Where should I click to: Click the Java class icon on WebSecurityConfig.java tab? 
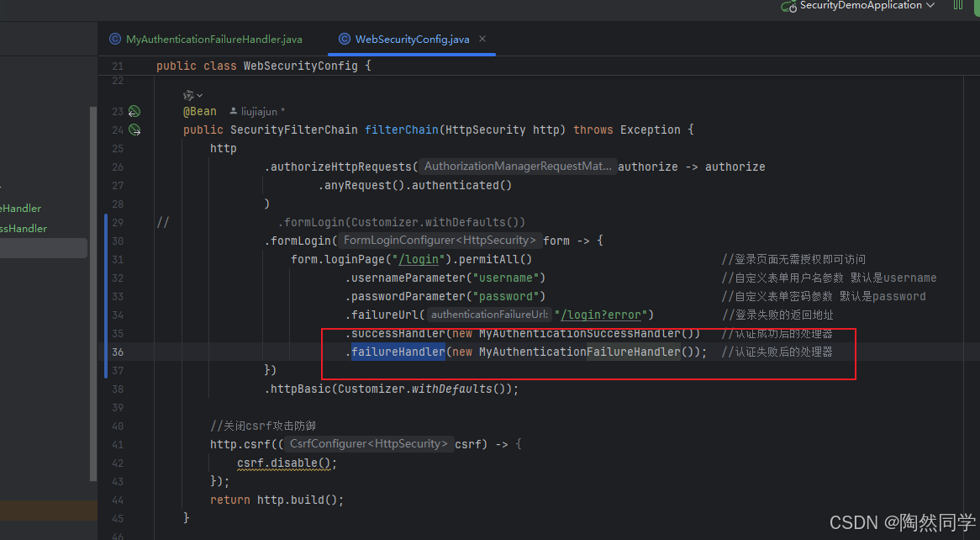click(x=343, y=39)
